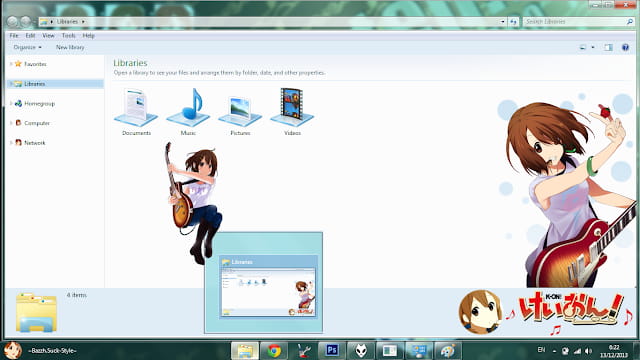The image size is (640, 360).
Task: Open the taskbar clock and date
Action: tap(613, 351)
